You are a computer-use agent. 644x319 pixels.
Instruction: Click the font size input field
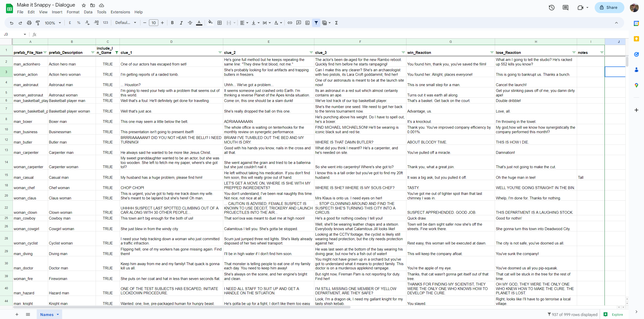pos(154,23)
